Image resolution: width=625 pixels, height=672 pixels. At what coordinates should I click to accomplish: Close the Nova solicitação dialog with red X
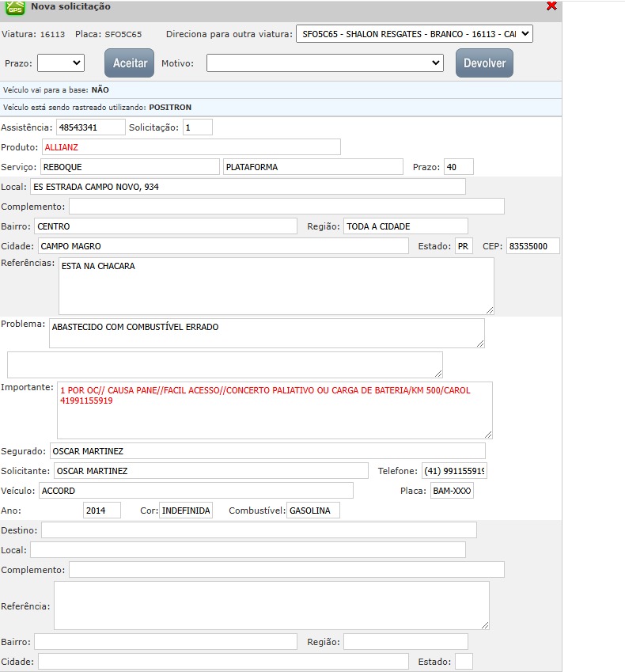[x=551, y=6]
